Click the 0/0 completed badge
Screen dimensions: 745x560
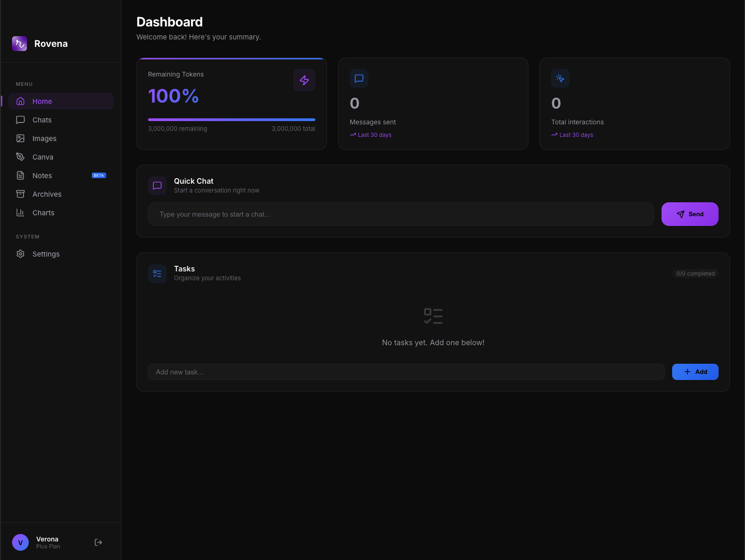tap(695, 274)
